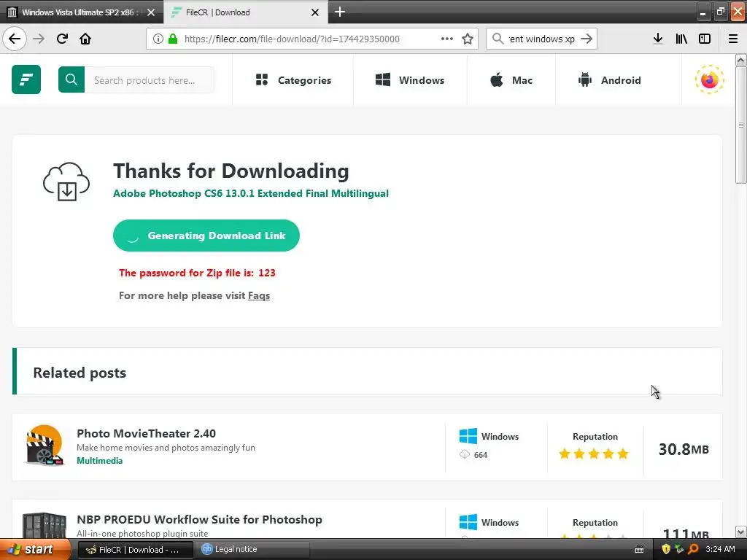Click the taskbar clock 3:24 AM

tap(720, 549)
